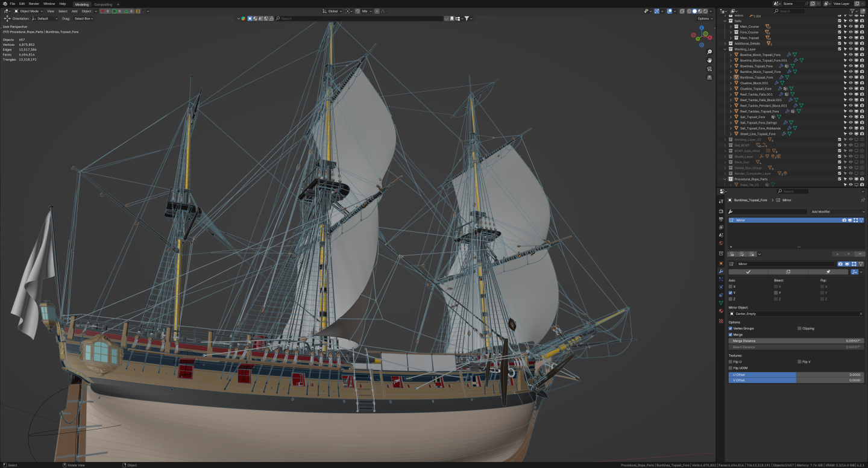Open the Physics properties tab icon
The height and width of the screenshot is (468, 868).
721,287
